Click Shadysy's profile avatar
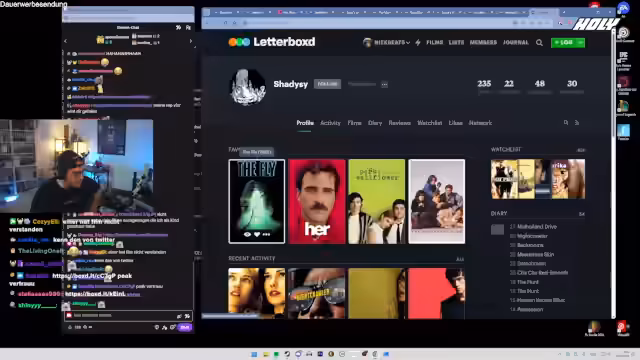The height and width of the screenshot is (360, 640). [x=247, y=87]
